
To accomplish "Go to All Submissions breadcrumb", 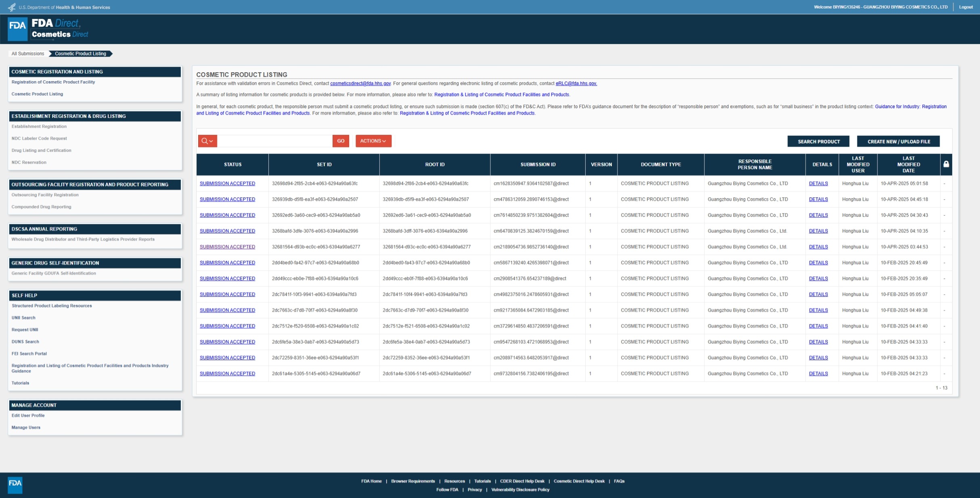I will tap(27, 54).
